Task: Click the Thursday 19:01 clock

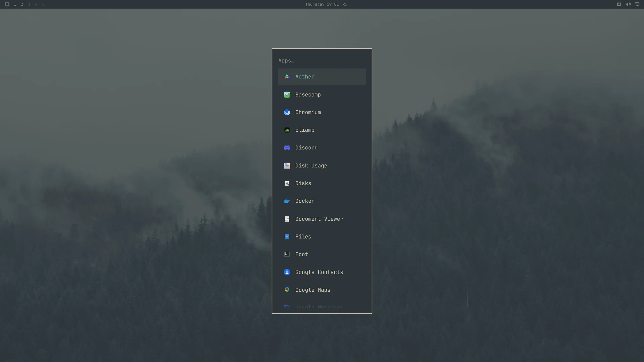Action: pos(322,4)
